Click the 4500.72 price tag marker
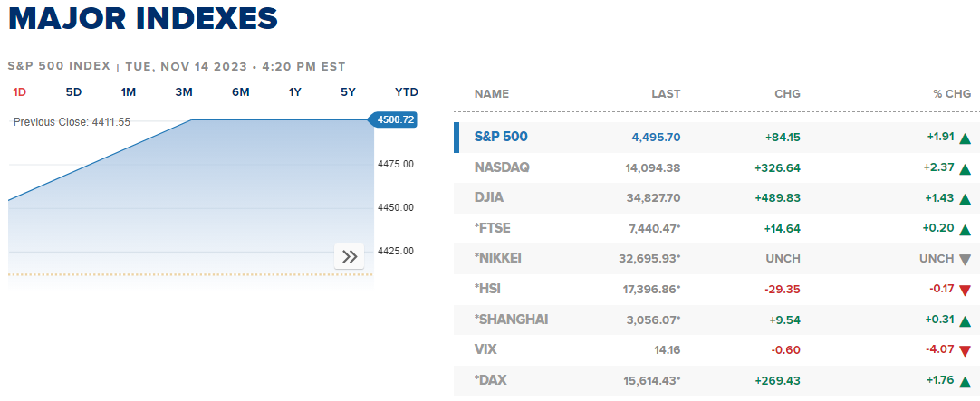This screenshot has width=980, height=401. pyautogui.click(x=394, y=119)
